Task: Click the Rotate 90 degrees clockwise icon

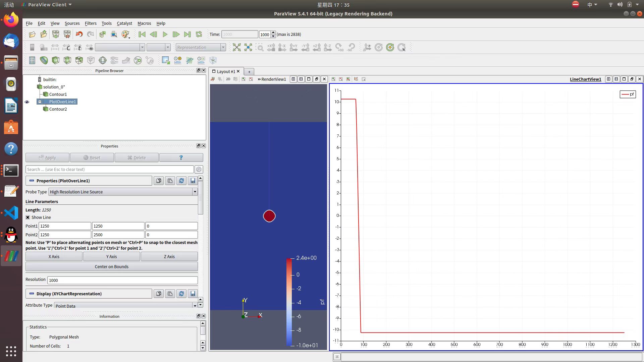Action: [x=339, y=47]
